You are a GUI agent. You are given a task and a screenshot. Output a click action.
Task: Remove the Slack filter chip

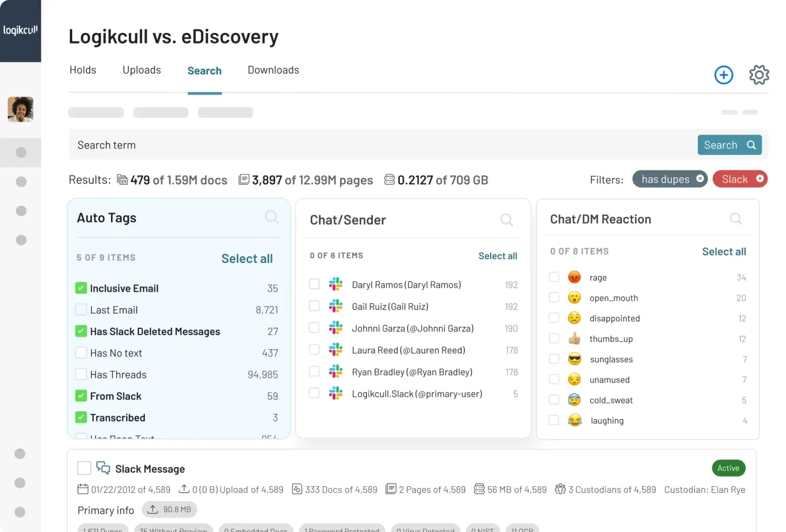tap(759, 179)
